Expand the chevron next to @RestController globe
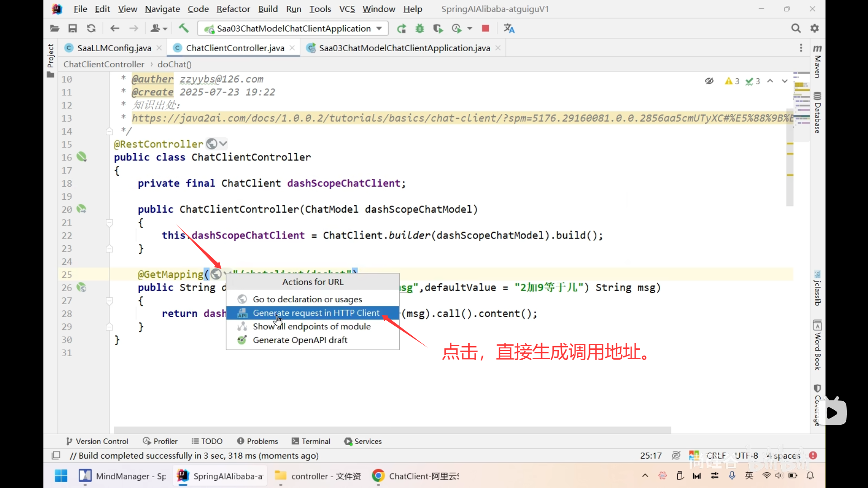This screenshot has width=868, height=488. tap(223, 144)
